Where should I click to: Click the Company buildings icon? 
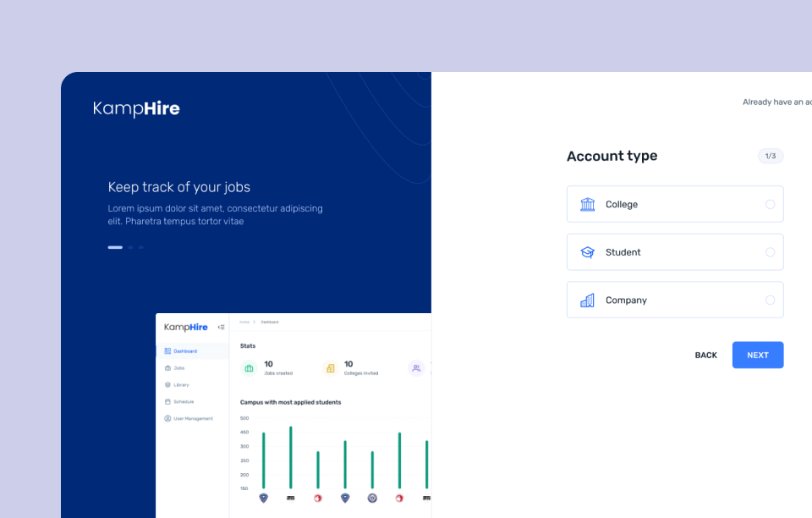pyautogui.click(x=587, y=300)
